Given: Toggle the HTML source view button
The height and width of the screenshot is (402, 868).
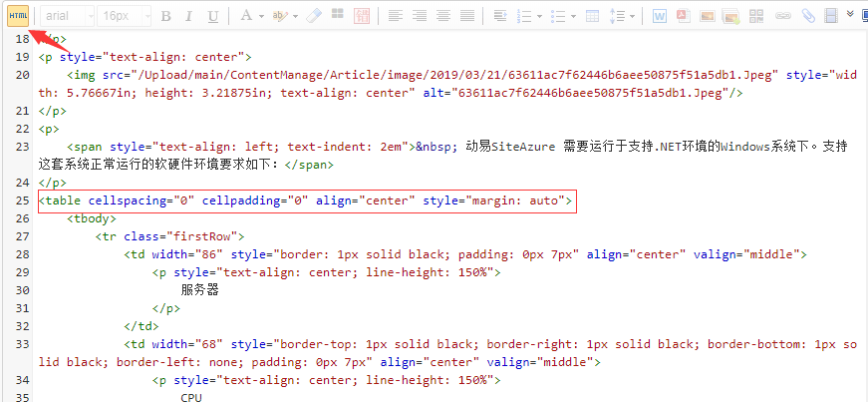Looking at the screenshot, I should [18, 16].
